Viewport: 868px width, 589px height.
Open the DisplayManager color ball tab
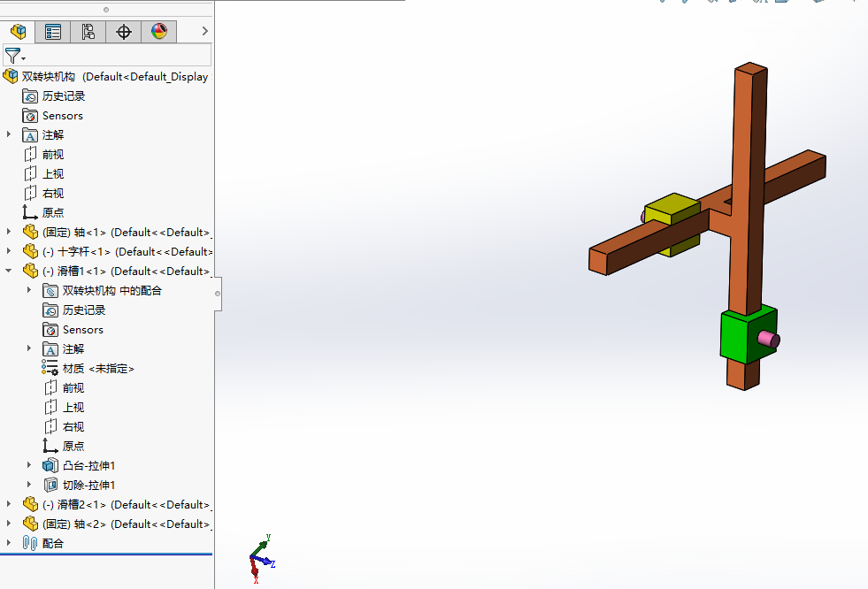click(x=159, y=32)
